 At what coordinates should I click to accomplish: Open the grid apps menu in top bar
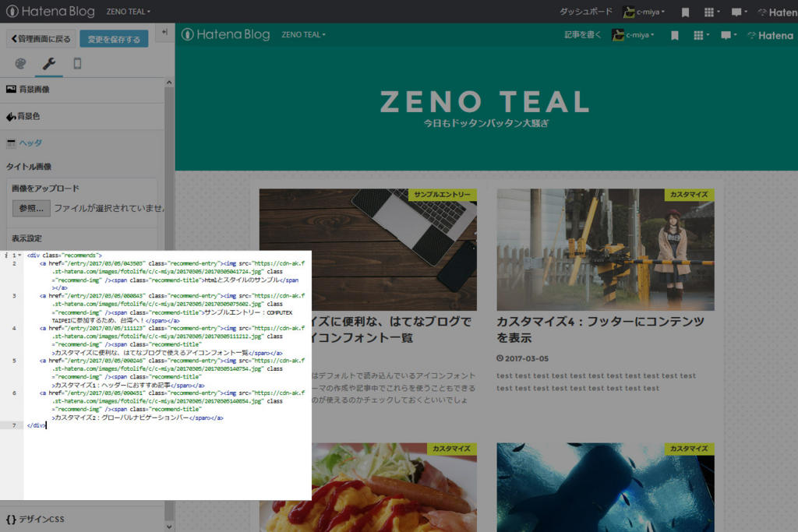(711, 12)
